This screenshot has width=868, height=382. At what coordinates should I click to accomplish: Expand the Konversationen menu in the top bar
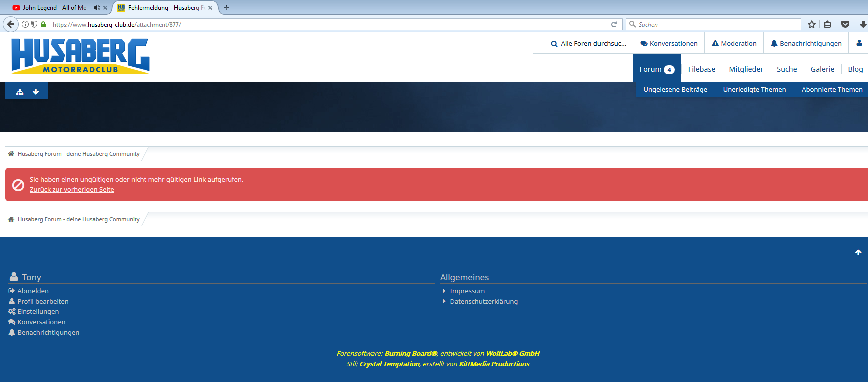click(669, 43)
